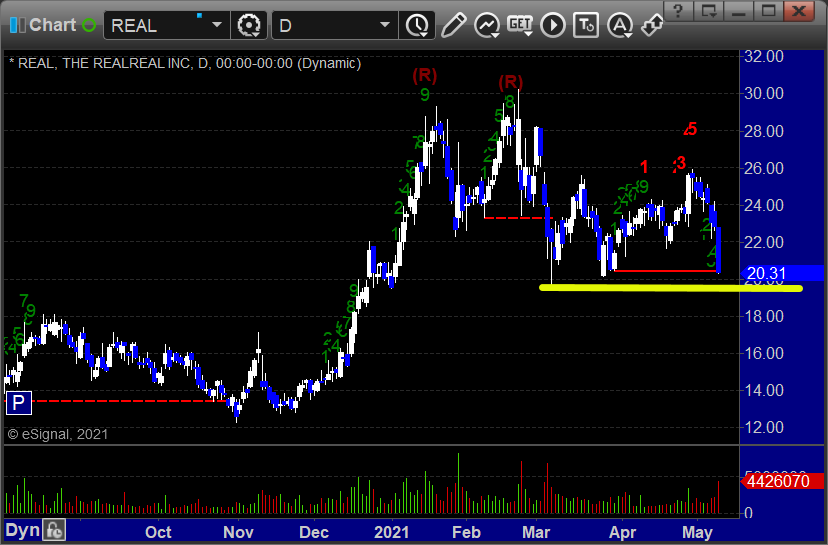Click the Apr label on time axis

[x=622, y=532]
